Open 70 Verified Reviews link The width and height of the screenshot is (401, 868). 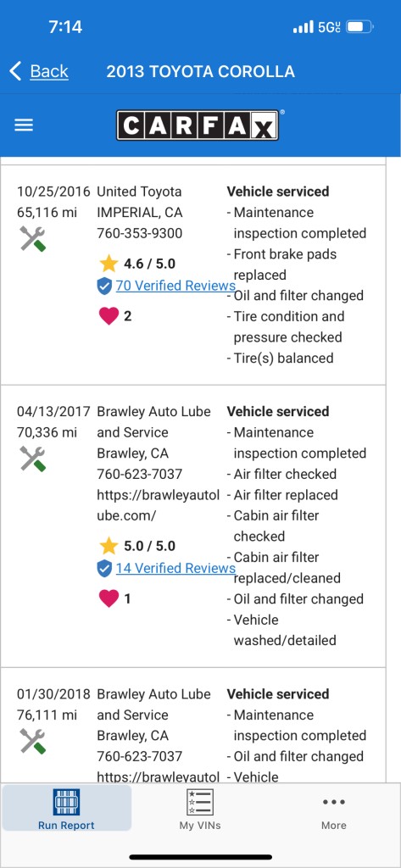point(175,286)
